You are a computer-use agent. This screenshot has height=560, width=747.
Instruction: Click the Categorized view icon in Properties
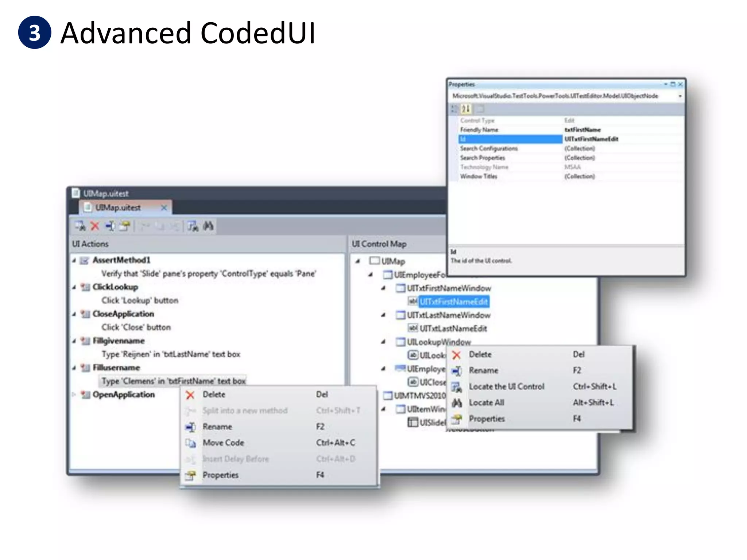pyautogui.click(x=454, y=109)
